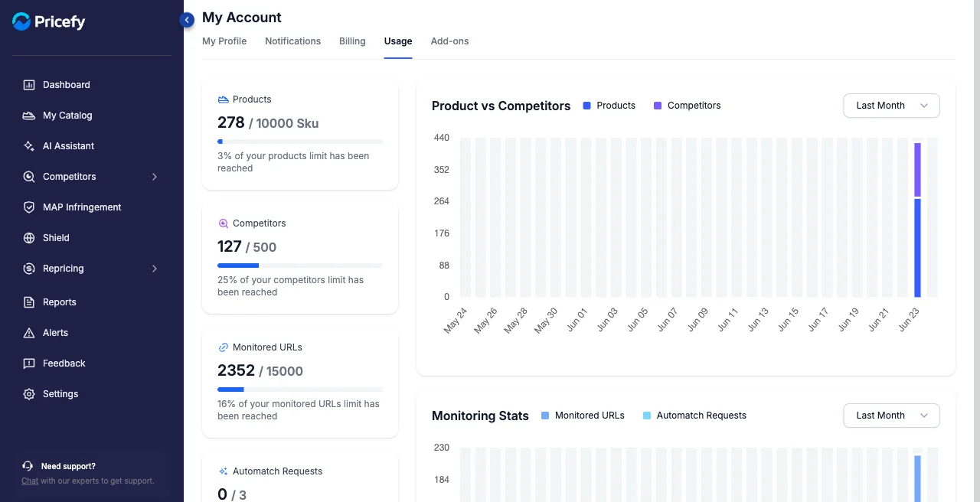Click the 'May 24' axis label
980x502 pixels.
[x=456, y=321]
